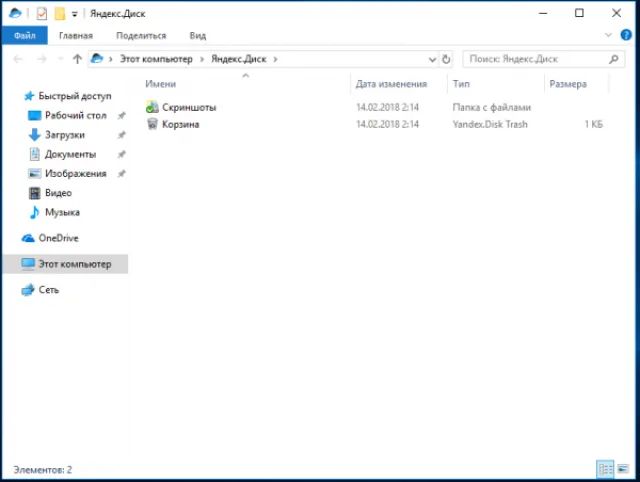Click the pin icon beside Рабочий стол
This screenshot has height=482, width=640.
pos(122,116)
